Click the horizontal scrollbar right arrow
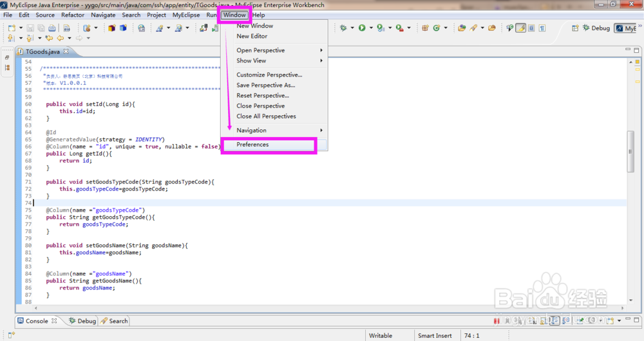Screen dimensions: 644x341 (x=623, y=308)
